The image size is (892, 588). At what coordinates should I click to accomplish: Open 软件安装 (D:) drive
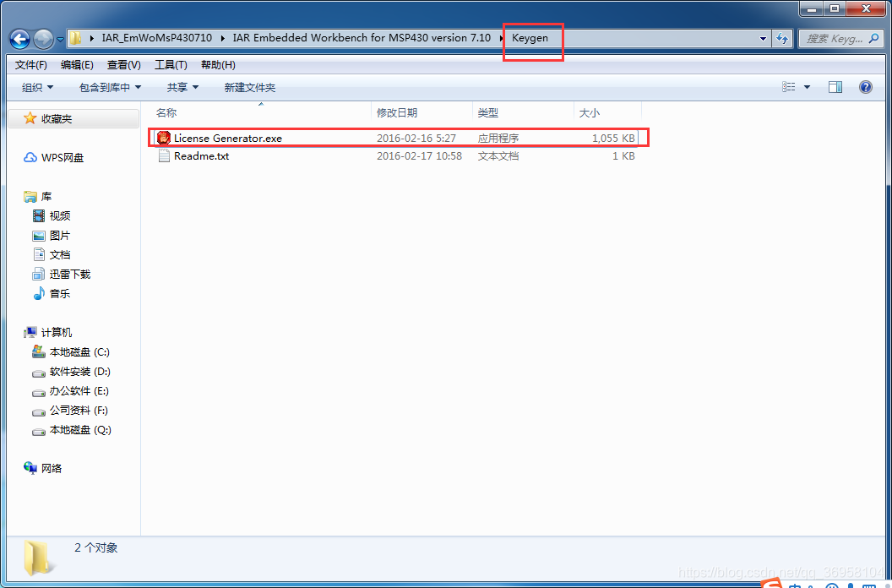click(x=79, y=371)
